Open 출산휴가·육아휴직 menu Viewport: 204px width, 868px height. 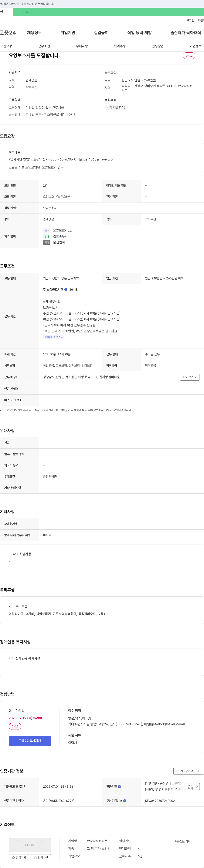[x=186, y=33]
